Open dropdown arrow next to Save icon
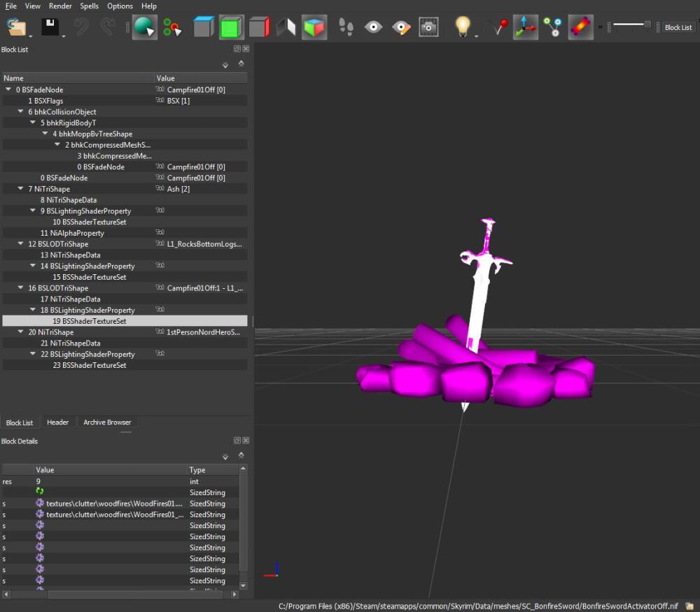This screenshot has height=612, width=700. pos(64,36)
